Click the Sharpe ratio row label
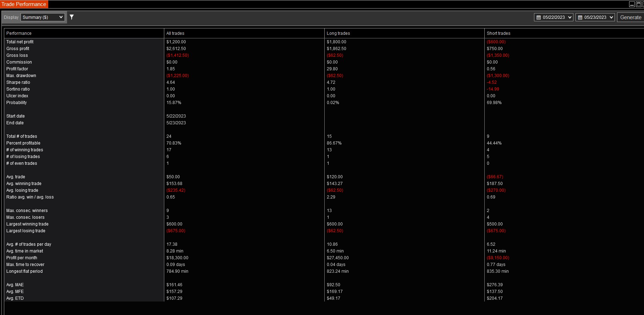 18,82
